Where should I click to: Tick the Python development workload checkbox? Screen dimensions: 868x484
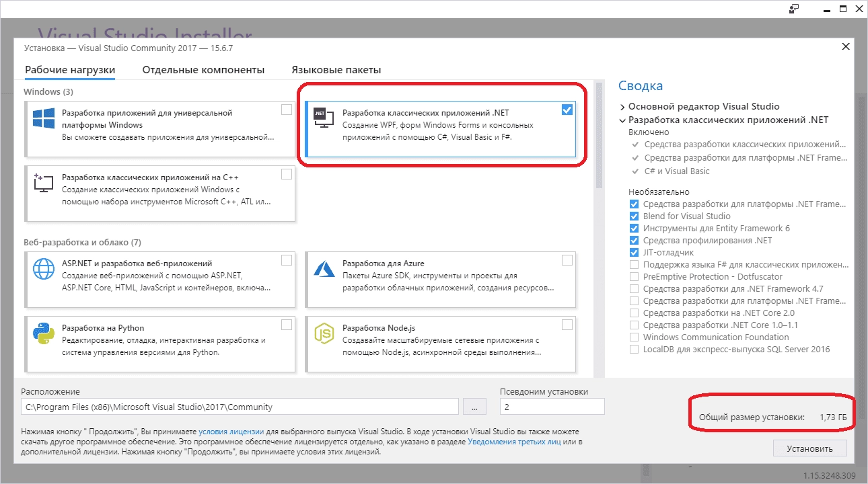(287, 325)
